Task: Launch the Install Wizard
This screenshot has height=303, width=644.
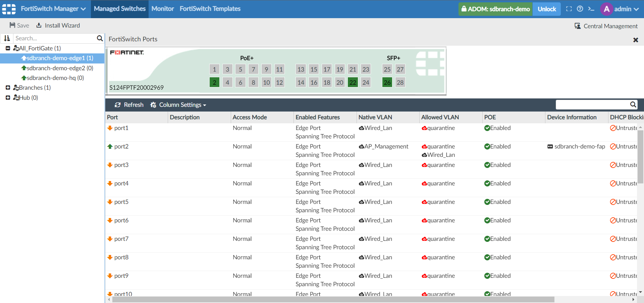Action: [58, 26]
